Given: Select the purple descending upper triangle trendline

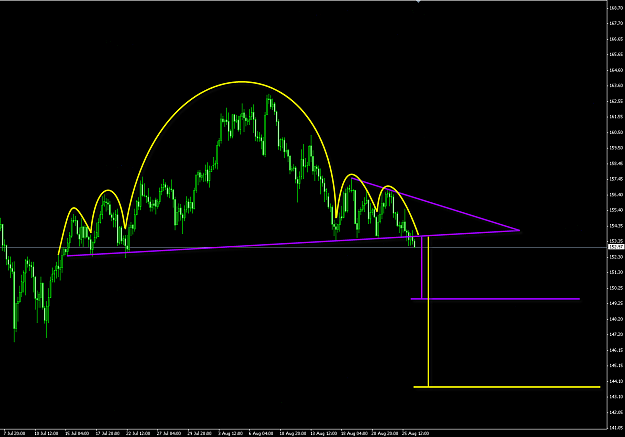Looking at the screenshot, I should [435, 204].
